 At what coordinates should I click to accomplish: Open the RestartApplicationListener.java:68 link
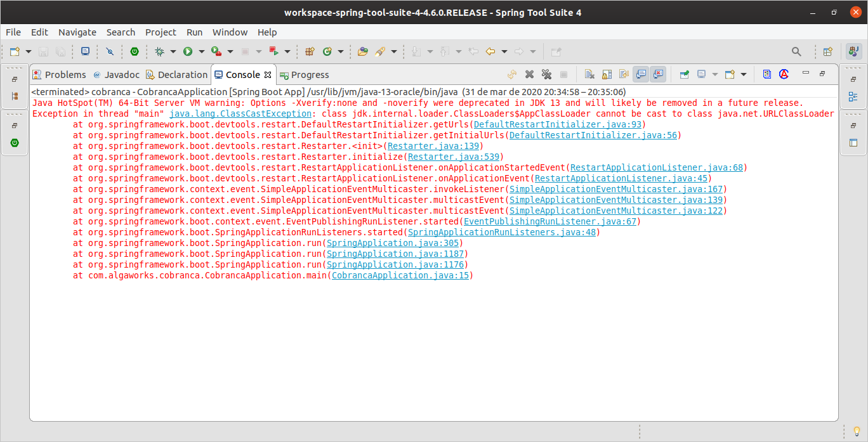pyautogui.click(x=657, y=167)
